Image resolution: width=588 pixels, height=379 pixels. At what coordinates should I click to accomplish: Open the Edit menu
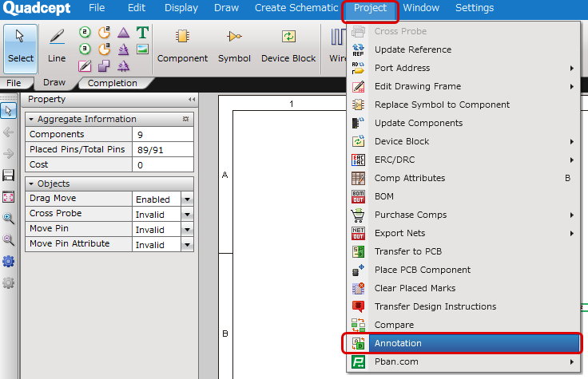(137, 8)
